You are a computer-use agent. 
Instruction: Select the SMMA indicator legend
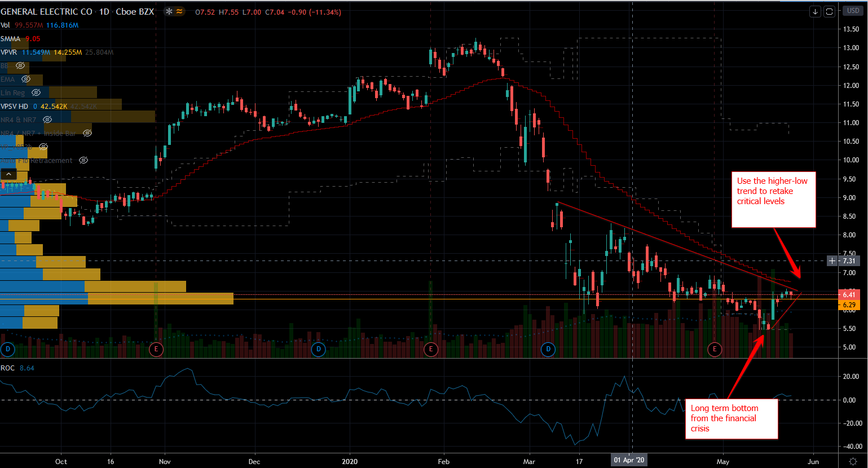coord(10,39)
